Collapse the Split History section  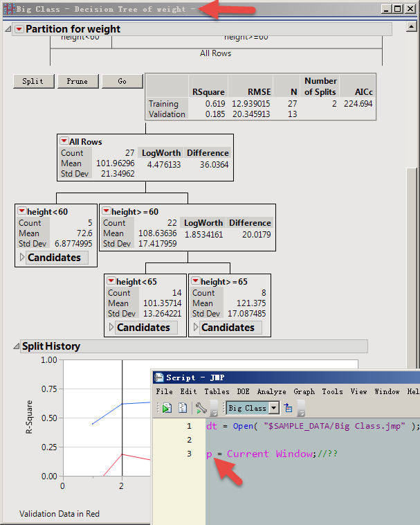point(16,346)
